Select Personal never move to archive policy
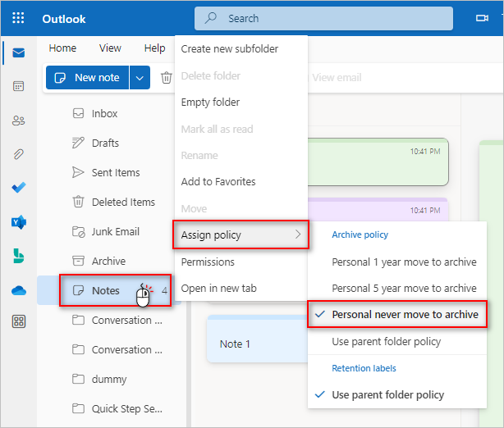Screen dimensions: 504x428 click(x=397, y=314)
